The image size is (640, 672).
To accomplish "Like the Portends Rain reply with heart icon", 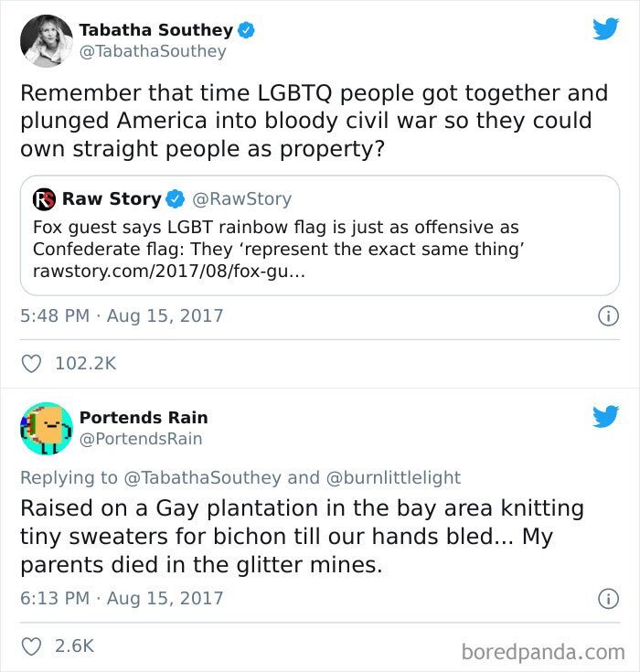I will 31,646.
